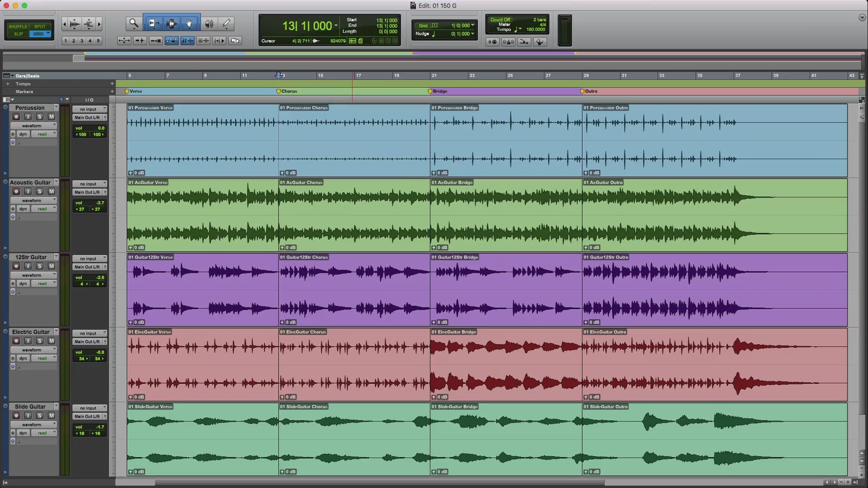This screenshot has height=488, width=868.
Task: Select the Scrubber speaker tool
Action: 208,23
